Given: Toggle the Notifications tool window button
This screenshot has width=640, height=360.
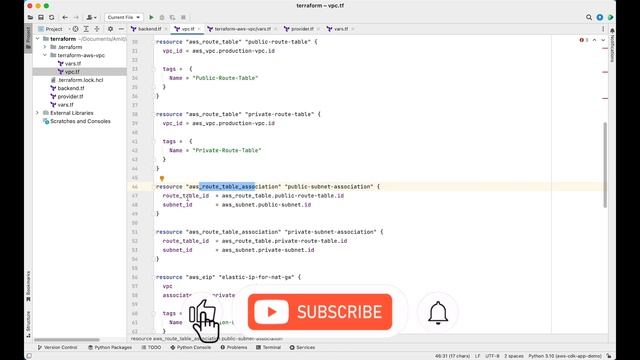Looking at the screenshot, I should pos(612,45).
